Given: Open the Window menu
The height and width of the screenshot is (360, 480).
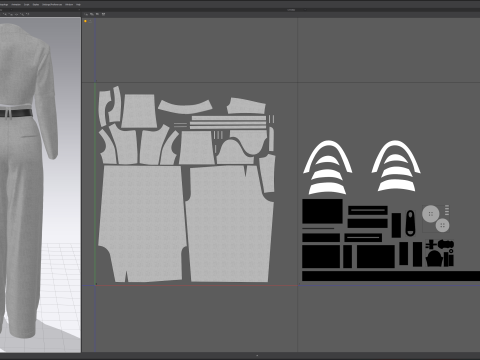Looking at the screenshot, I should pyautogui.click(x=69, y=5).
